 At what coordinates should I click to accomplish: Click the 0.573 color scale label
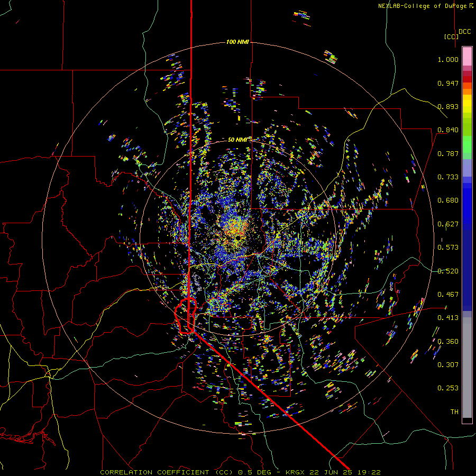click(448, 248)
